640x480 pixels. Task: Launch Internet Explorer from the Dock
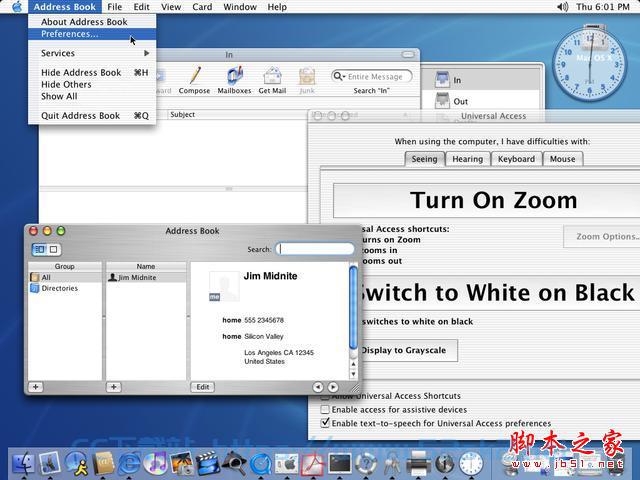click(129, 464)
